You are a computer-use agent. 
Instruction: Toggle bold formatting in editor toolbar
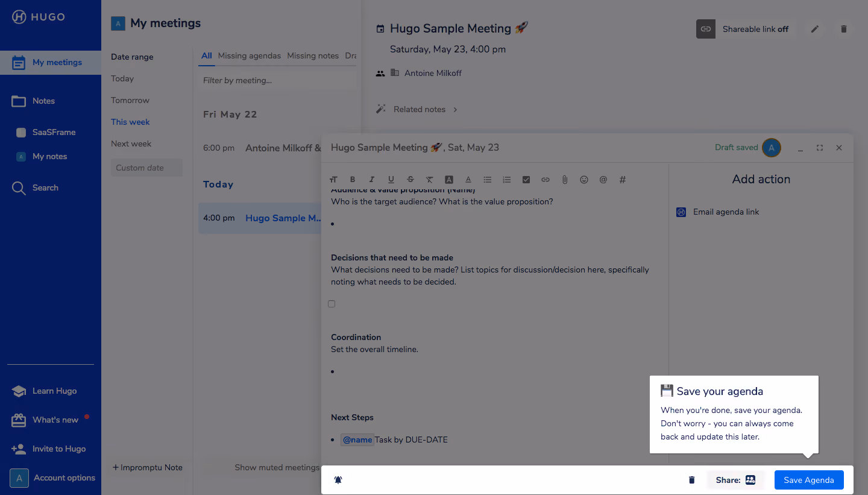[x=353, y=180]
